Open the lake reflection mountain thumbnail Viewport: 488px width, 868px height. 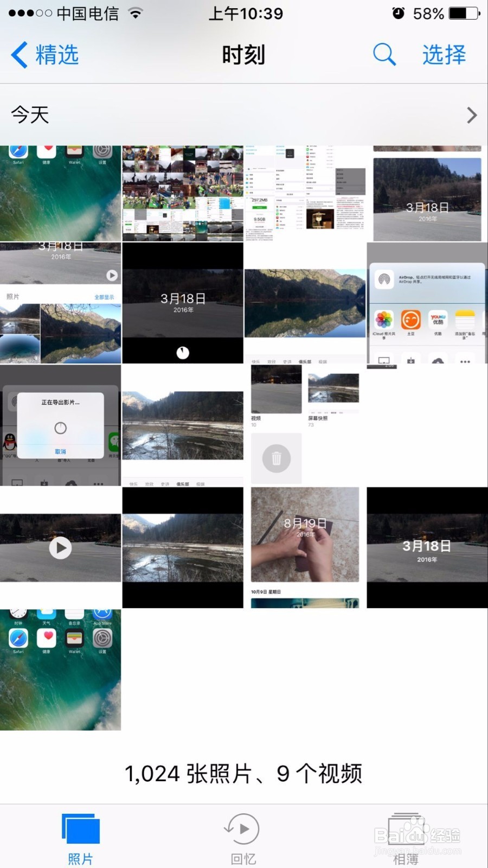(305, 303)
